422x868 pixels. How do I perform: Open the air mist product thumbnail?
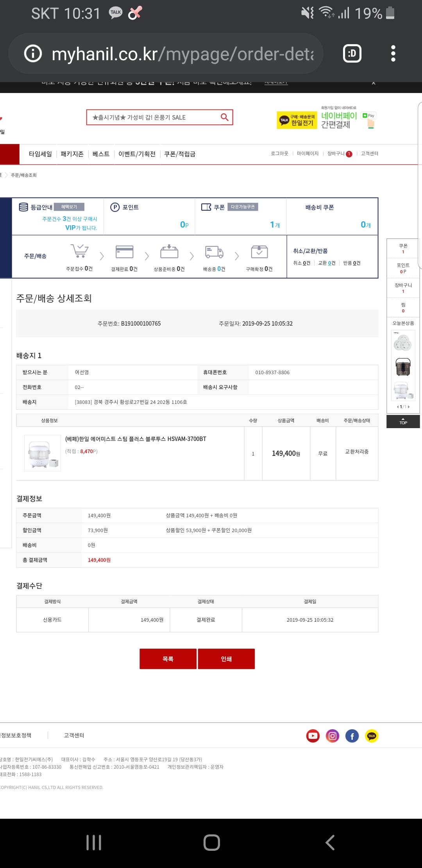43,453
